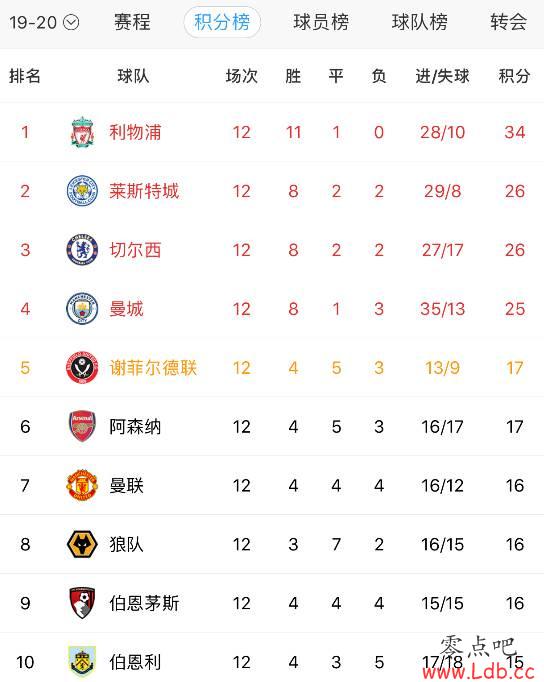
Task: Sort by the 积分 column header
Action: (x=514, y=76)
